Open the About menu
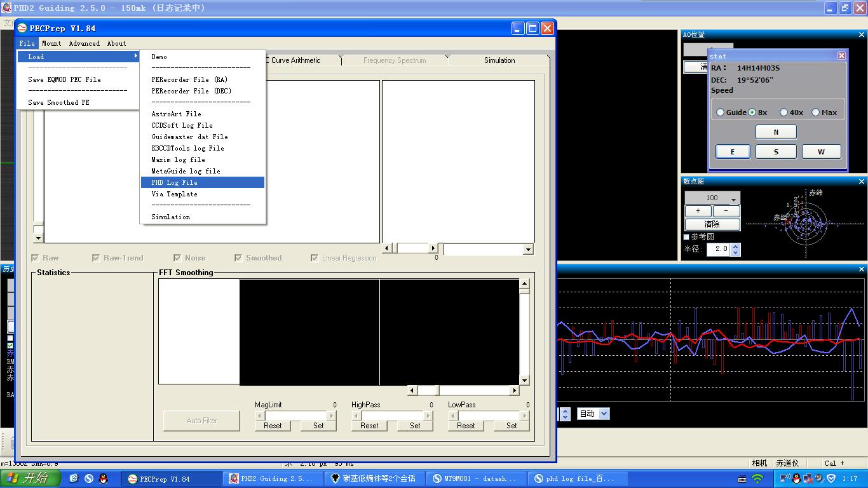 pos(116,43)
